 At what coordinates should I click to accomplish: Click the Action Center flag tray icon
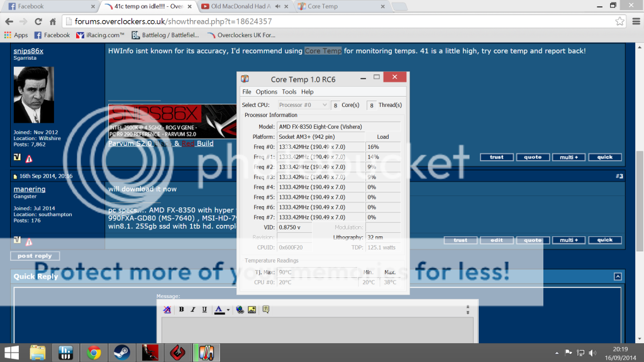(x=569, y=352)
